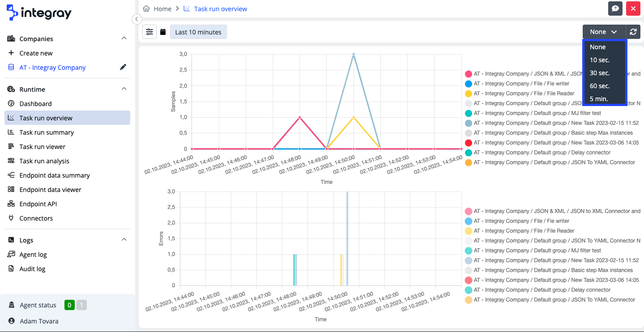Collapse the Runtime section chevron
The image size is (644, 332).
[124, 89]
